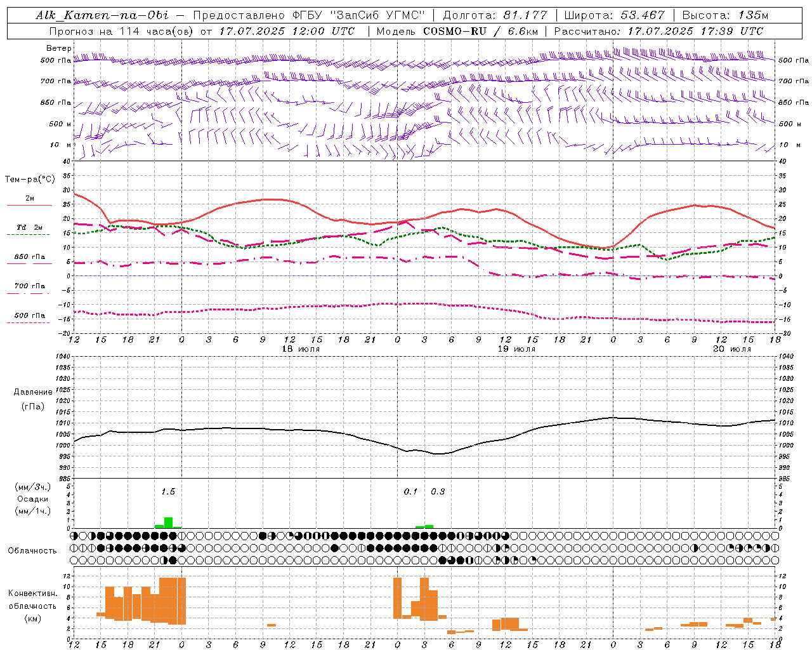
Task: Click the 1.5 precipitation amount value
Action: pyautogui.click(x=168, y=491)
